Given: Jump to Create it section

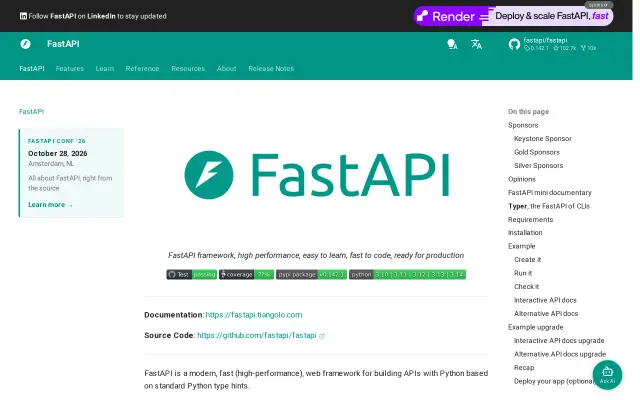Looking at the screenshot, I should tap(528, 260).
